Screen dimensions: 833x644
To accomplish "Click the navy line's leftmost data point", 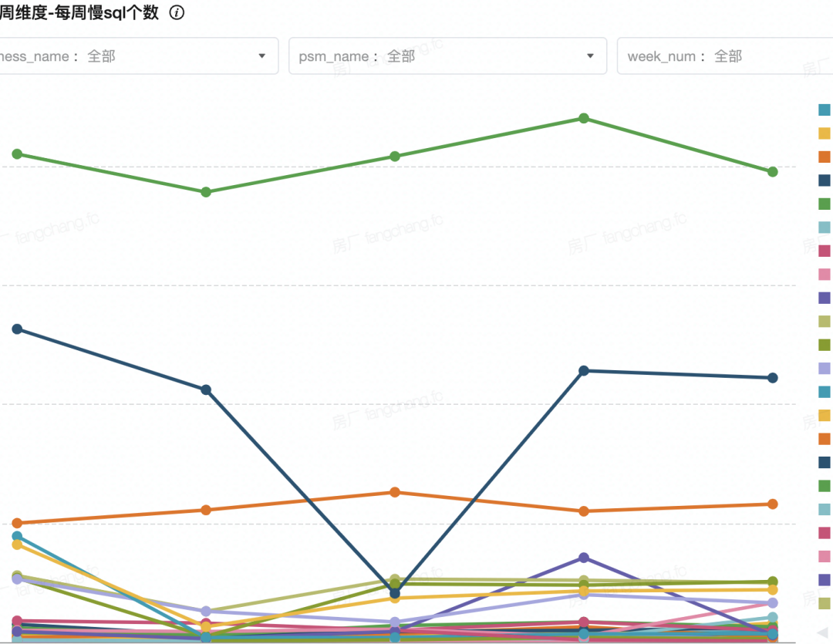I will 17,329.
